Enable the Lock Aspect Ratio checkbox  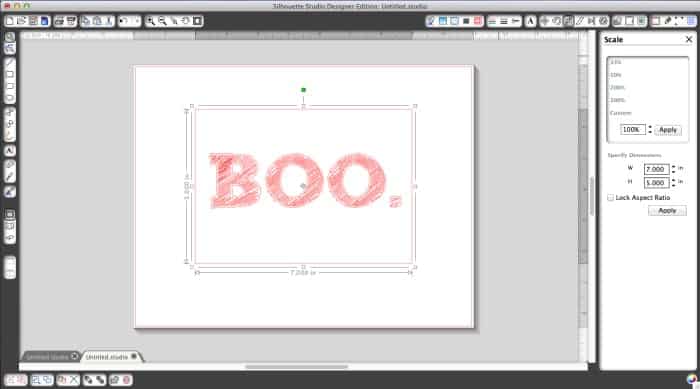610,197
